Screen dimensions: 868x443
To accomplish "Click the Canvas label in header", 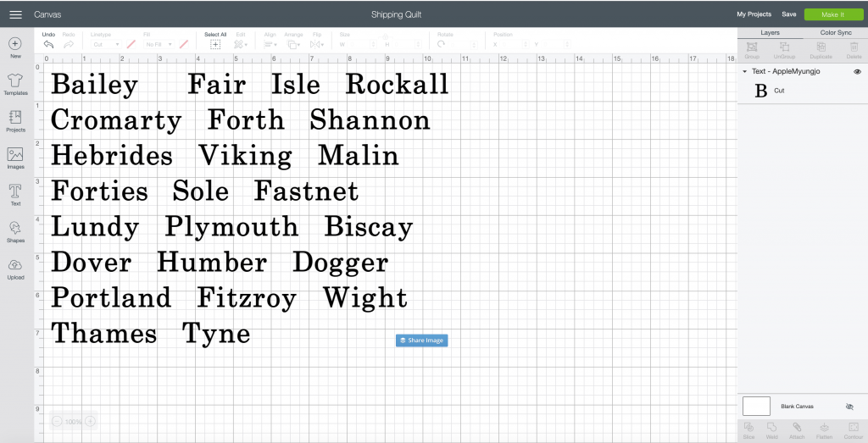I will (47, 14).
